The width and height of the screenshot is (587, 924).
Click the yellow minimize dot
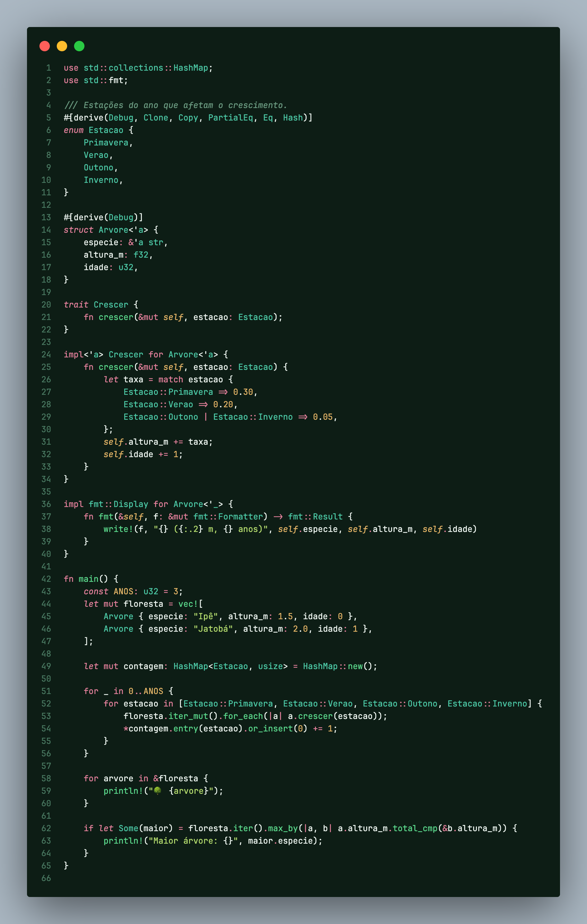[x=62, y=46]
